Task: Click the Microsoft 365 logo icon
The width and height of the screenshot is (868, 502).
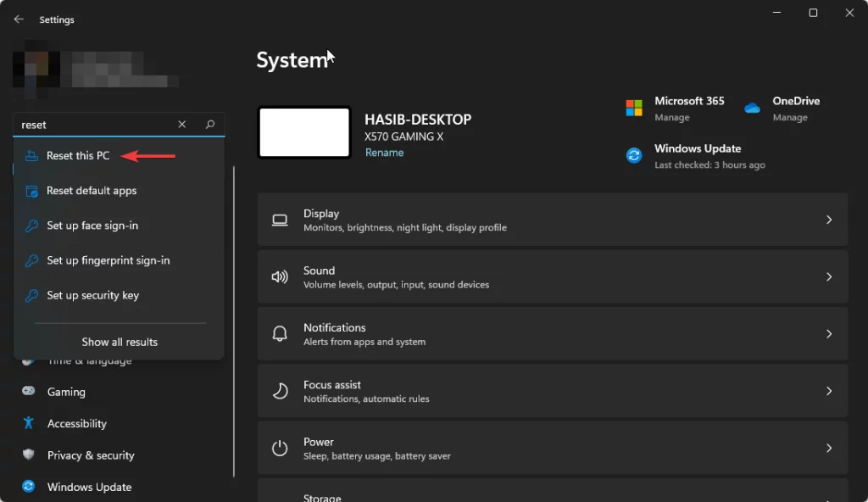Action: (x=632, y=108)
